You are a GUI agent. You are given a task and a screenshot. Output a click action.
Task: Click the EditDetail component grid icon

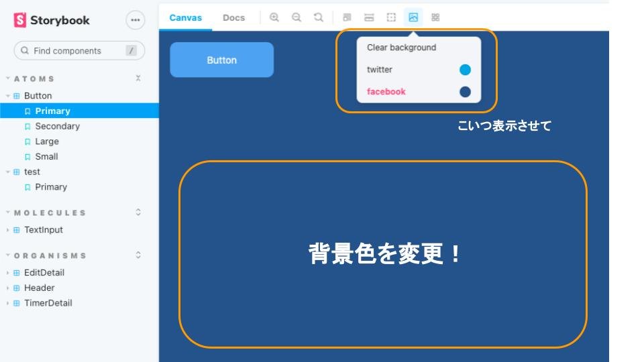[16, 273]
